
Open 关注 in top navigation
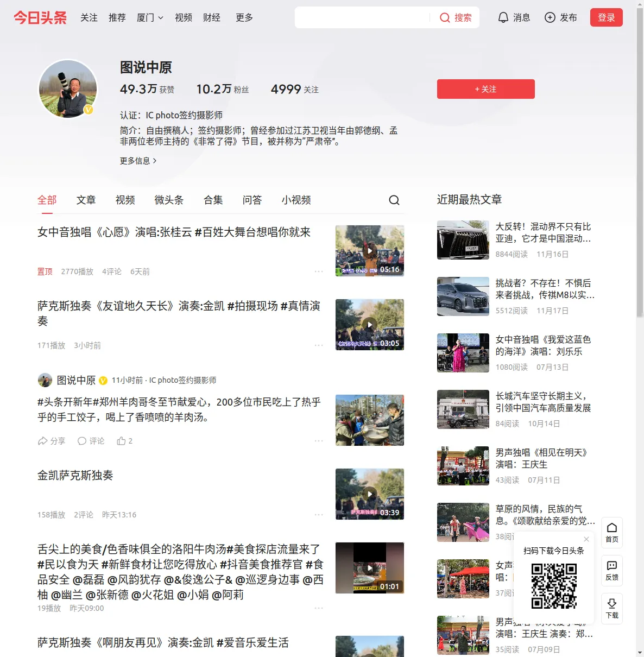click(89, 17)
